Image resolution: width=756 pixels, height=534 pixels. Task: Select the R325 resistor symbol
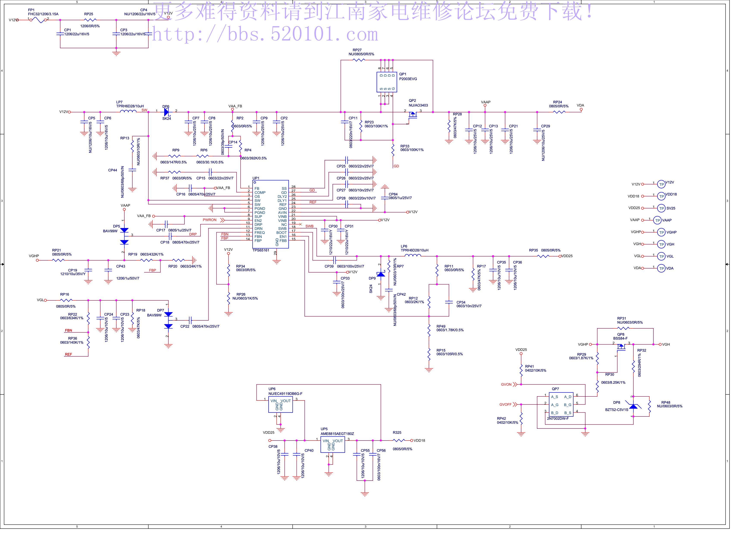click(x=399, y=441)
